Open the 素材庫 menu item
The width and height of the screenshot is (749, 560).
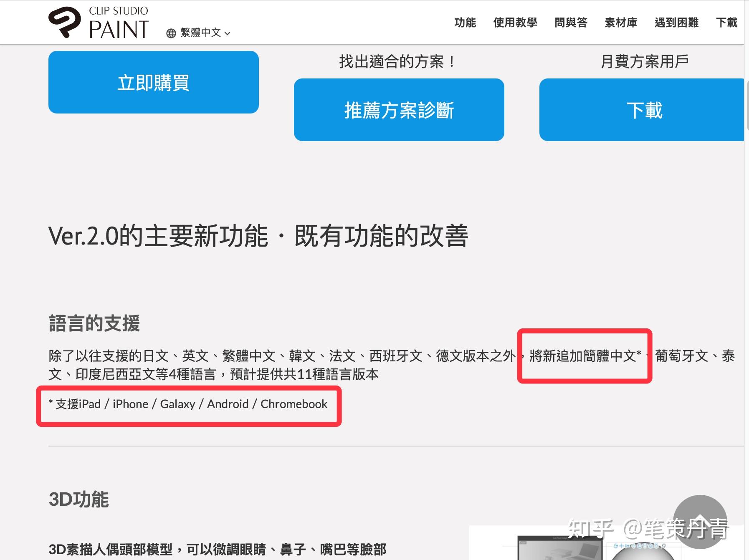point(621,23)
